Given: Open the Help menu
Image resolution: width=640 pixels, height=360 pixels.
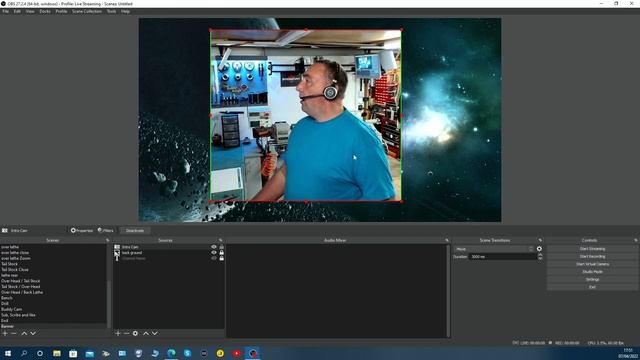Looking at the screenshot, I should (x=125, y=11).
